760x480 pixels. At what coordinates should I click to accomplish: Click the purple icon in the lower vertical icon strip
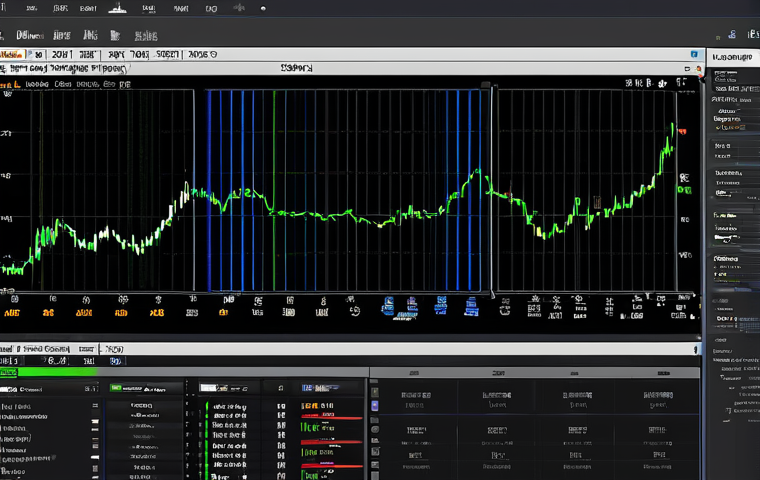pos(375,406)
